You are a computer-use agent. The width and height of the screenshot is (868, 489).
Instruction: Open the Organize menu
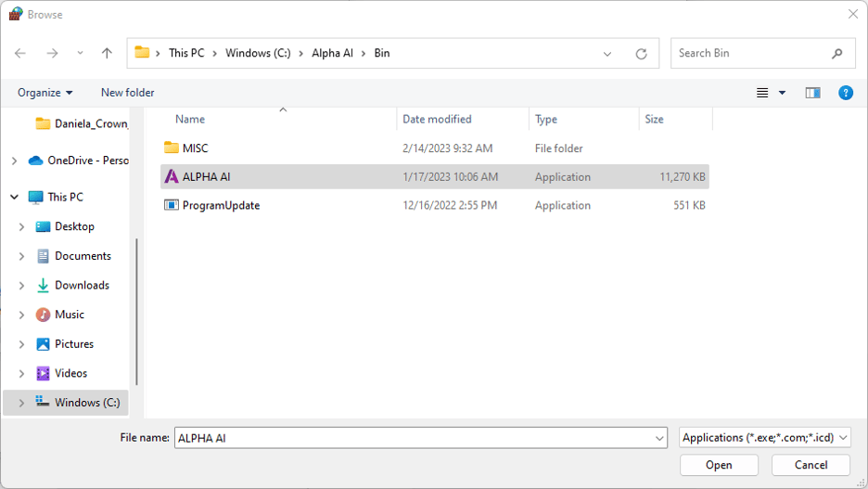point(45,93)
